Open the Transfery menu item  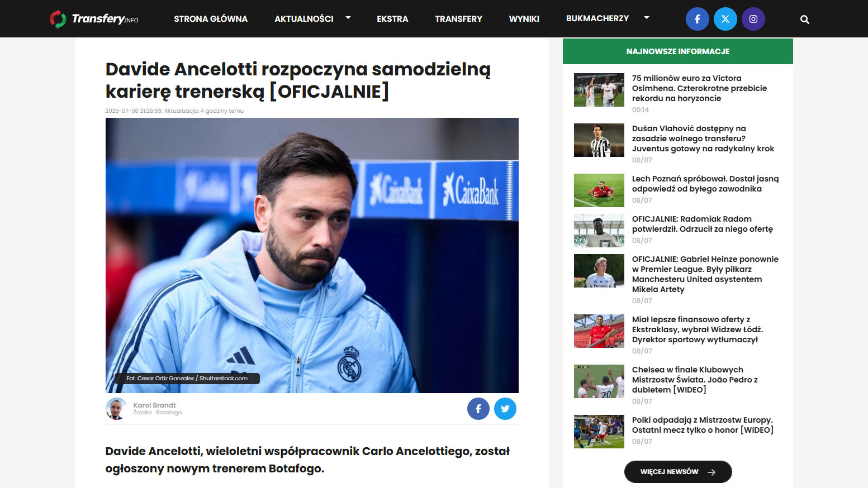458,19
